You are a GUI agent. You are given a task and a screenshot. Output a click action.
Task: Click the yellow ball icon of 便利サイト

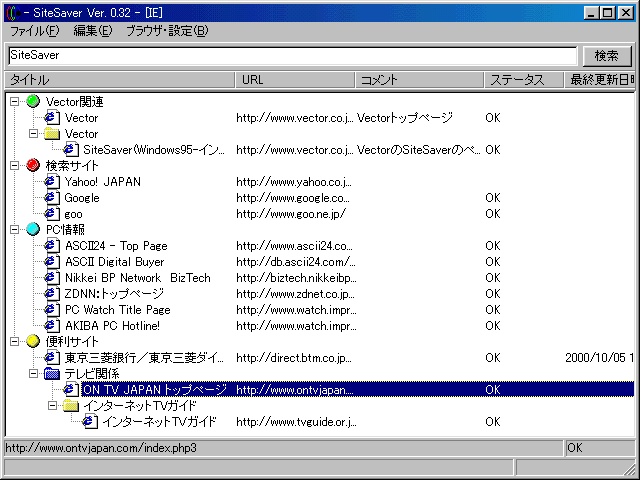33,341
